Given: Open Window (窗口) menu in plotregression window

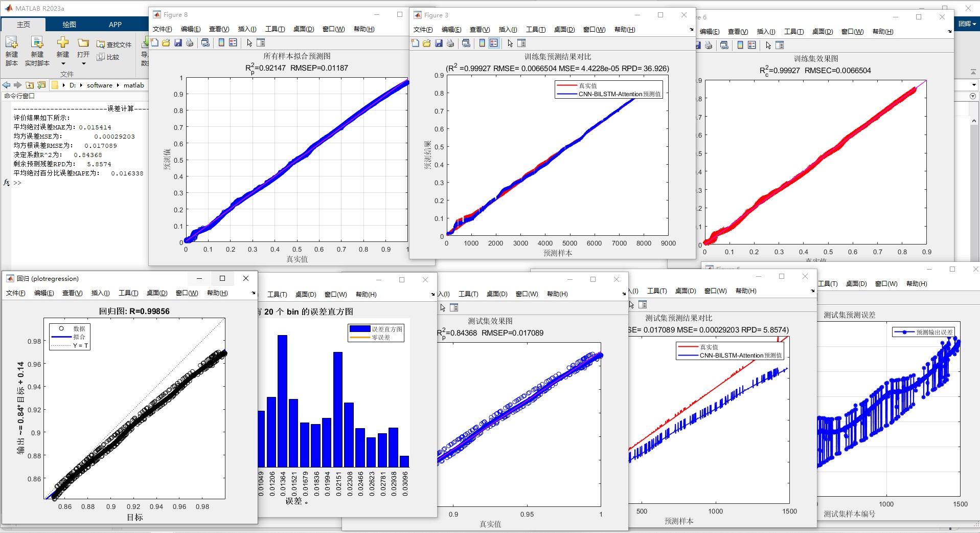Looking at the screenshot, I should 187,293.
